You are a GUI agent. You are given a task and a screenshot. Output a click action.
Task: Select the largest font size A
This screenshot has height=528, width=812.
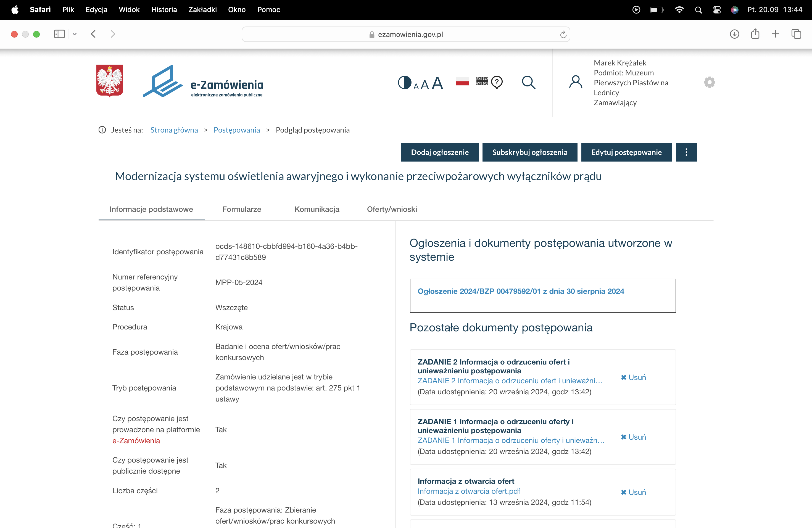pos(437,83)
